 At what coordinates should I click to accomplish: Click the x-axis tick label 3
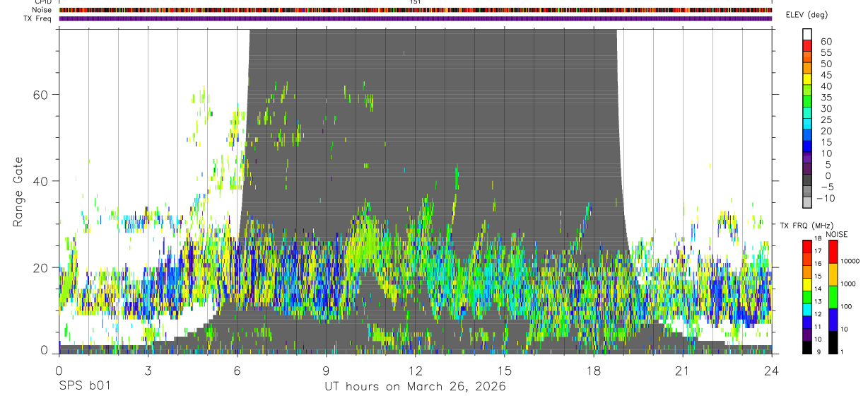tap(148, 371)
